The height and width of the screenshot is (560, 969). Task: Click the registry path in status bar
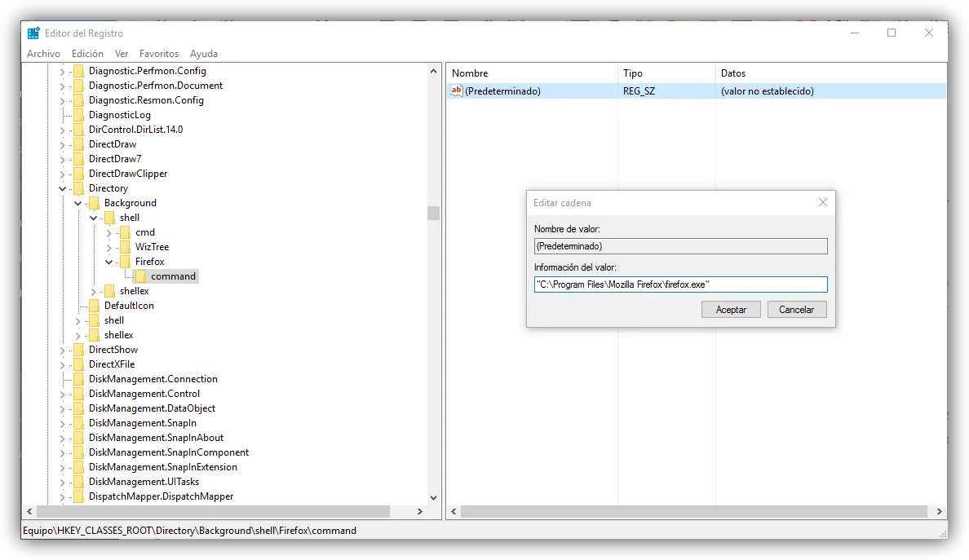click(x=189, y=531)
